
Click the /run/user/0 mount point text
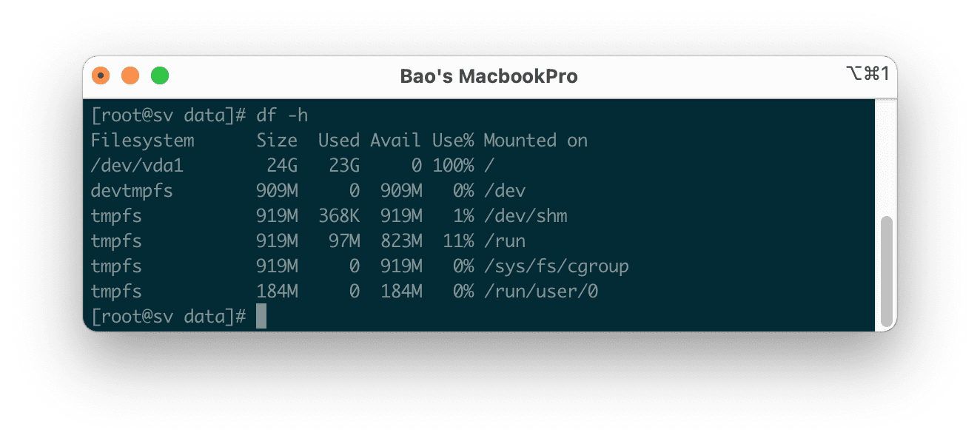[x=541, y=291]
